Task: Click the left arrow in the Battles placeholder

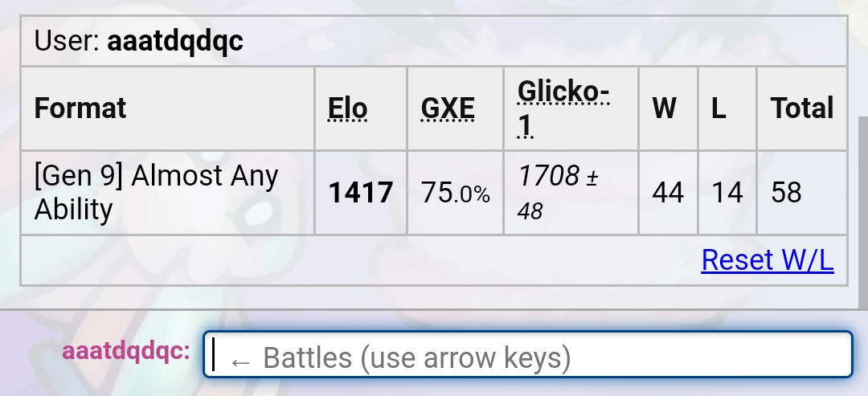Action: coord(240,361)
